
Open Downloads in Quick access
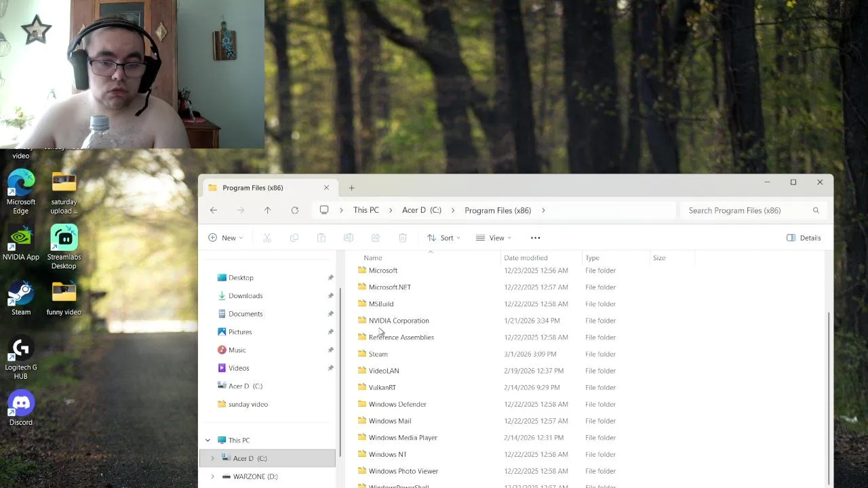click(245, 296)
